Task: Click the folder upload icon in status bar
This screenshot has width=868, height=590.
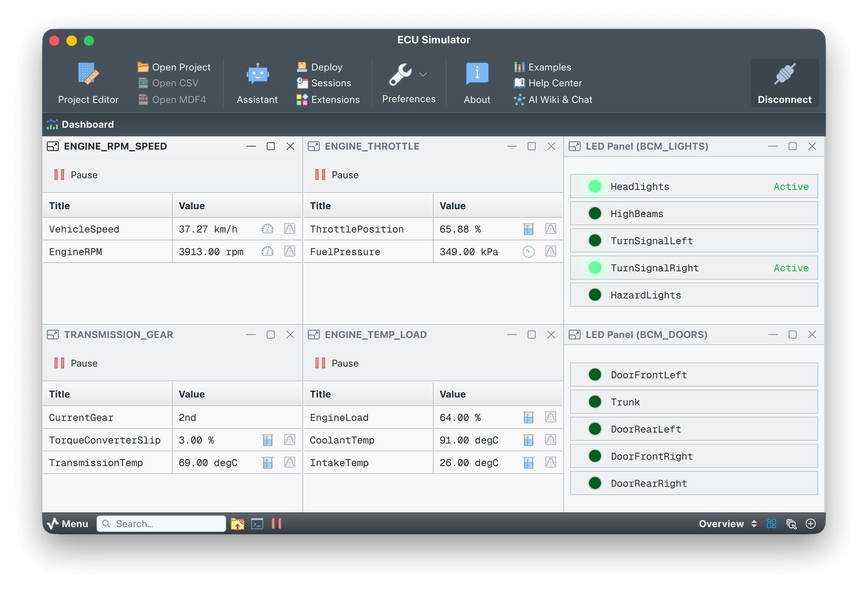Action: point(238,524)
